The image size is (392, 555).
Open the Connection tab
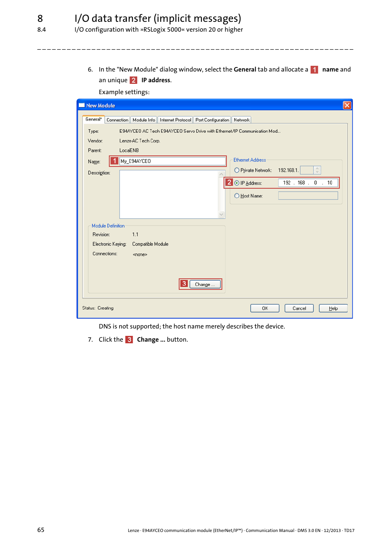point(117,120)
